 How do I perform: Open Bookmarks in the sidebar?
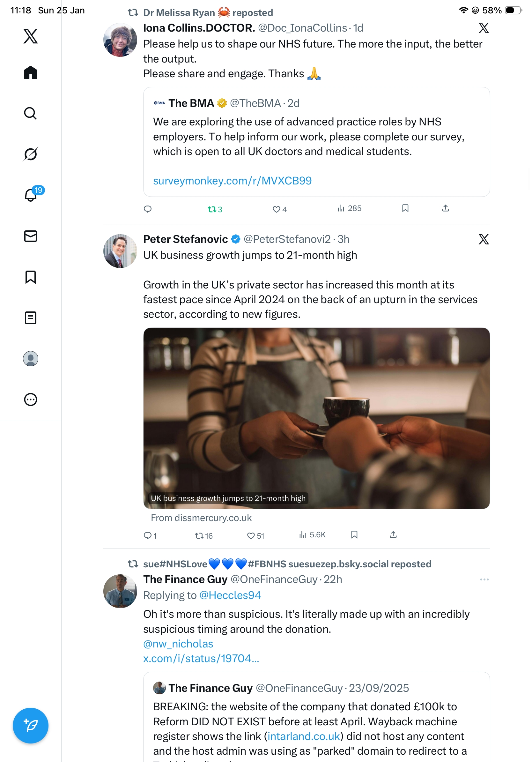pyautogui.click(x=31, y=277)
